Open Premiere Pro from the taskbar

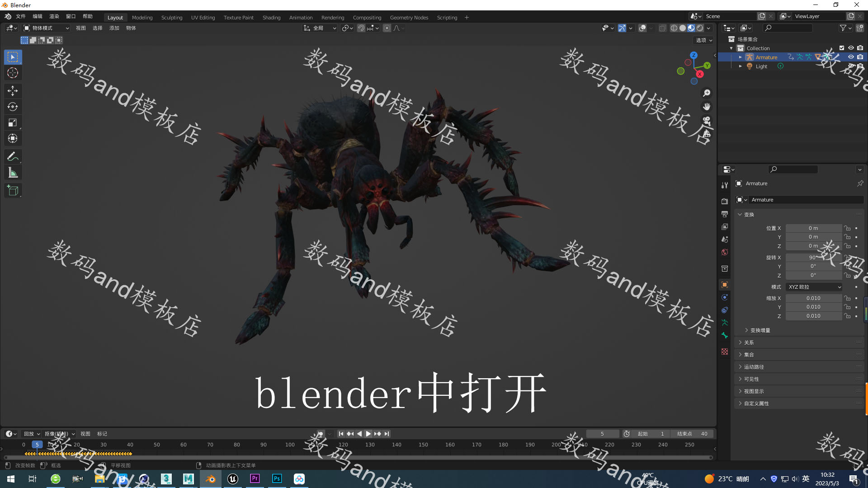click(255, 479)
